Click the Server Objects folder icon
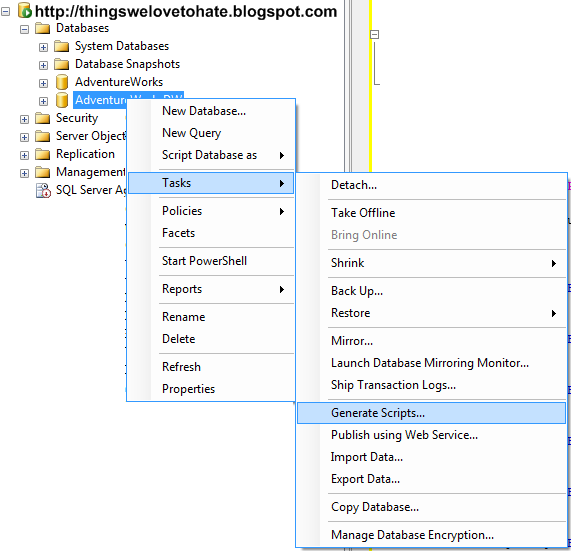The width and height of the screenshot is (571, 551). tap(43, 136)
